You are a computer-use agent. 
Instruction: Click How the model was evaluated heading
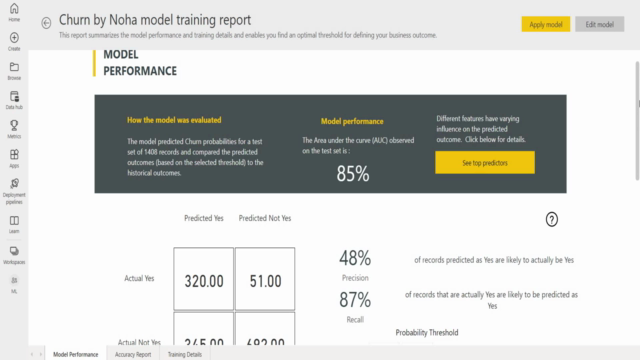[174, 120]
